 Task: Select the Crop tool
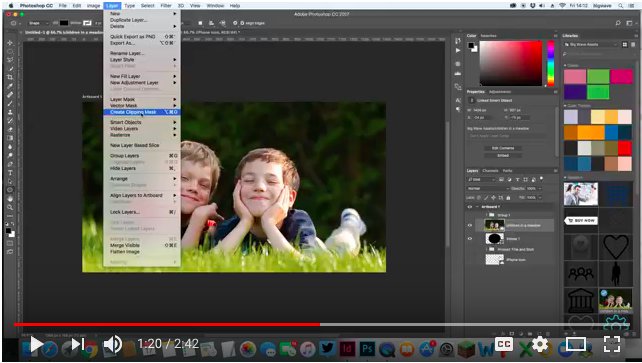coord(10,77)
